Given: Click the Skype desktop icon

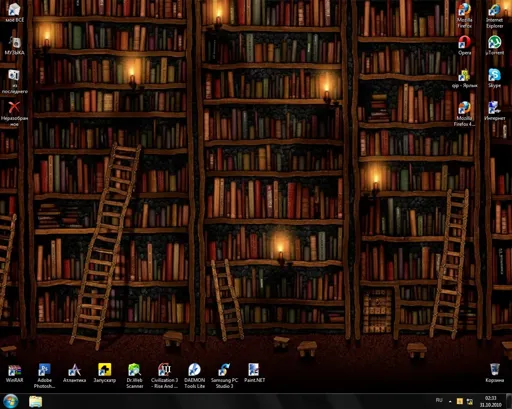Looking at the screenshot, I should pos(494,78).
